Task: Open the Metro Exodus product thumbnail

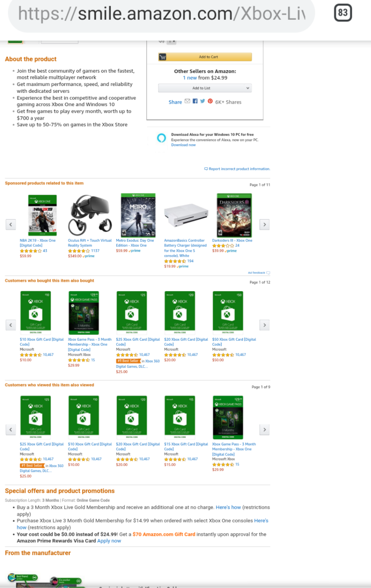Action: 138,215
